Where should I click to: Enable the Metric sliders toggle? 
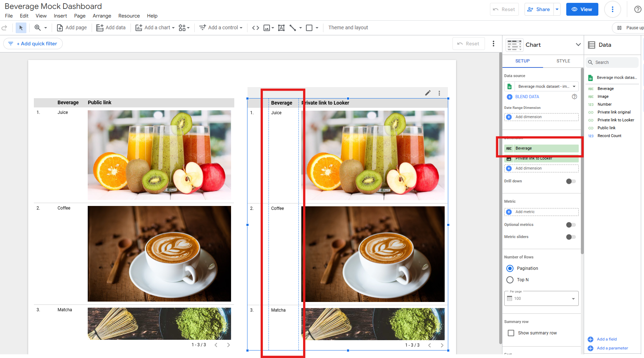click(x=571, y=237)
